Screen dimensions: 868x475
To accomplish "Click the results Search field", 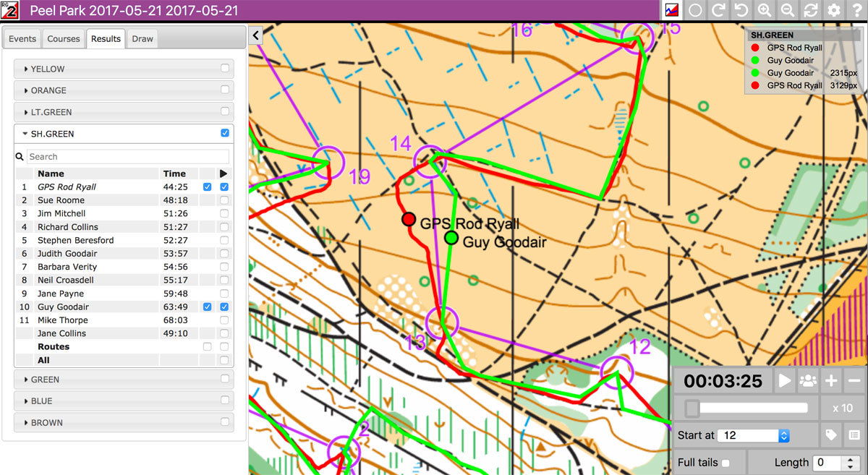I will coord(128,156).
